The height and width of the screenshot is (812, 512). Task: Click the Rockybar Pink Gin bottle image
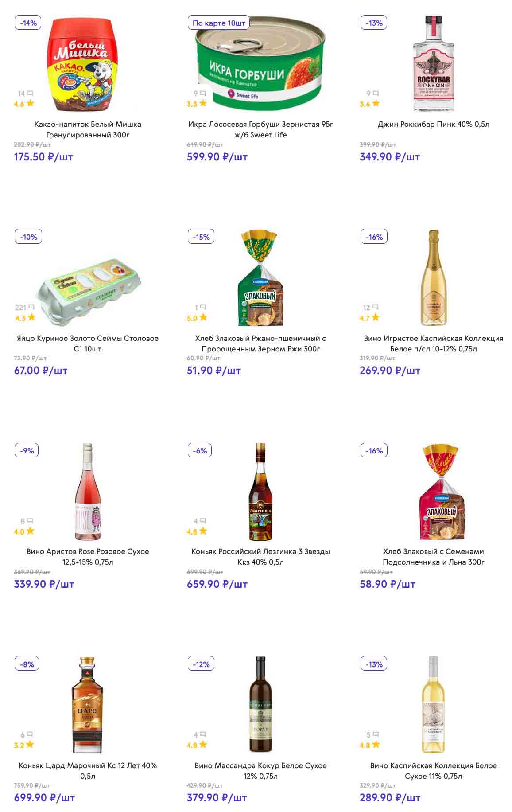[433, 64]
